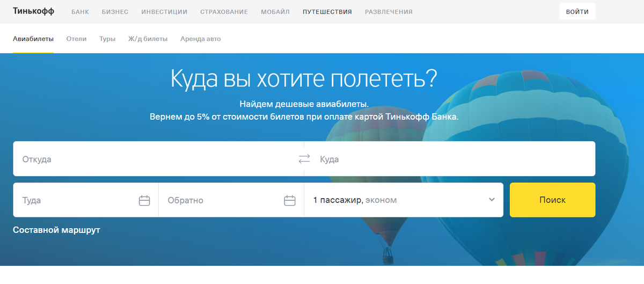Focus the Куда destination field
This screenshot has height=284, width=644.
[x=450, y=159]
